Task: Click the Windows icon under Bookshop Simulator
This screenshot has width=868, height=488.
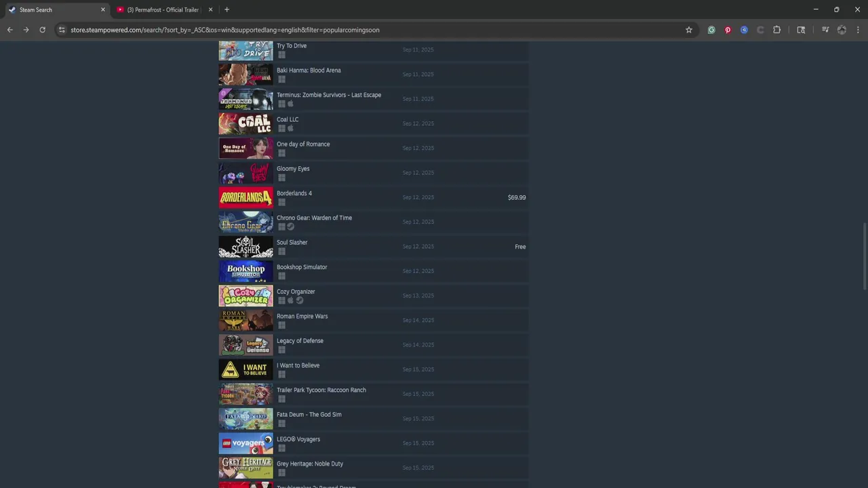Action: point(281,276)
